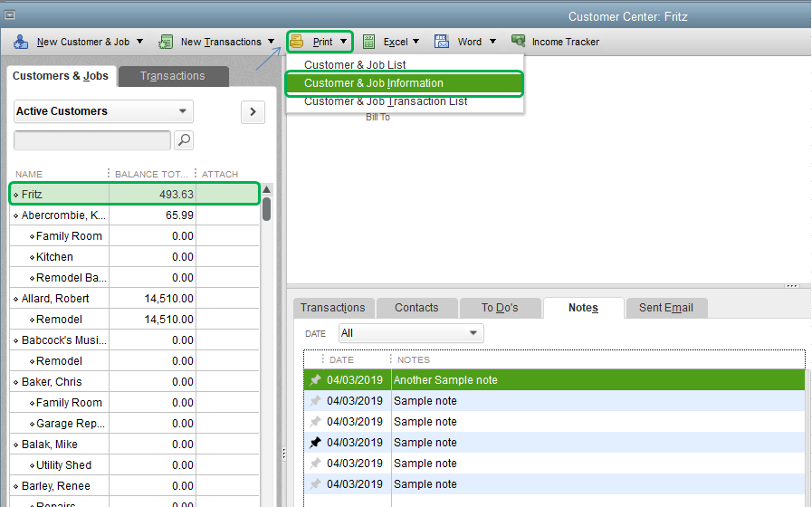Click Abercrombie balance 65.99
The image size is (812, 507).
tap(180, 215)
